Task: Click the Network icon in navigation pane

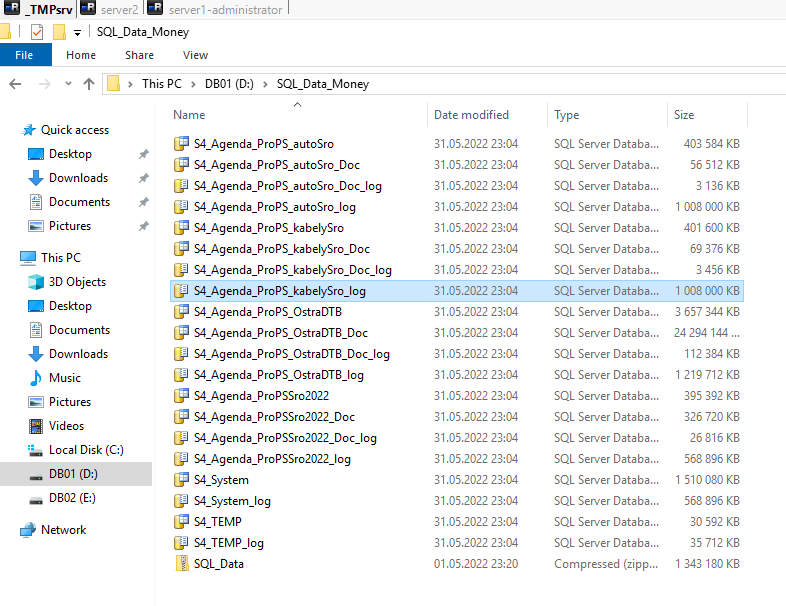Action: tap(28, 530)
